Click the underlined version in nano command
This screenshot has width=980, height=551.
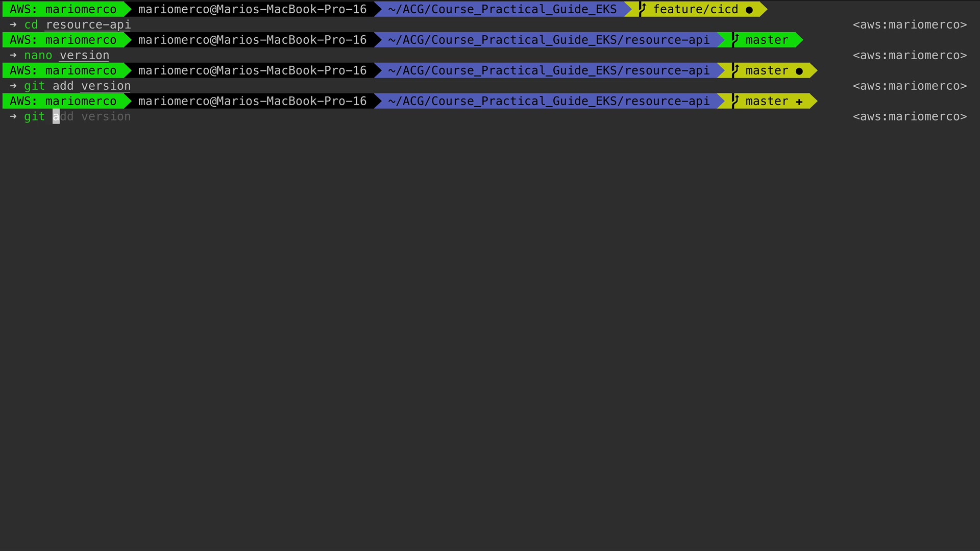85,55
